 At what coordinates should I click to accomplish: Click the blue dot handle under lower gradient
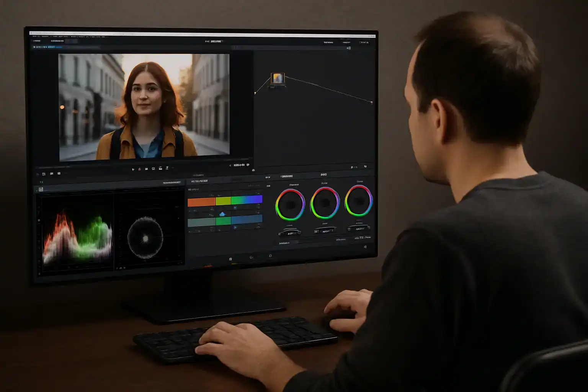(x=235, y=227)
